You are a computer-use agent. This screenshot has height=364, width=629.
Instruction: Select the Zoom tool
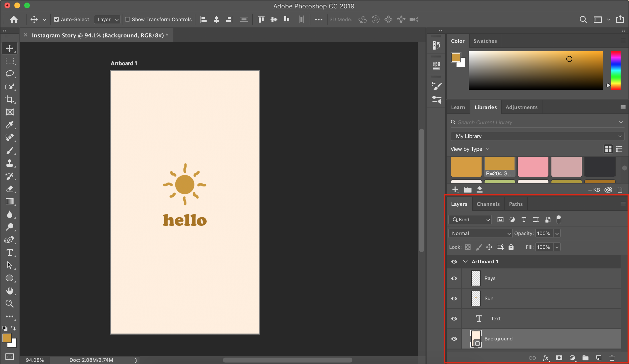tap(10, 304)
